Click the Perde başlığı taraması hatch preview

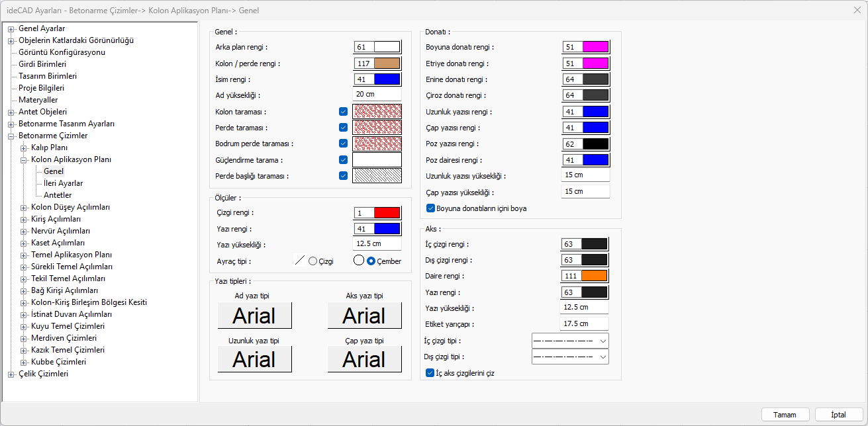377,176
